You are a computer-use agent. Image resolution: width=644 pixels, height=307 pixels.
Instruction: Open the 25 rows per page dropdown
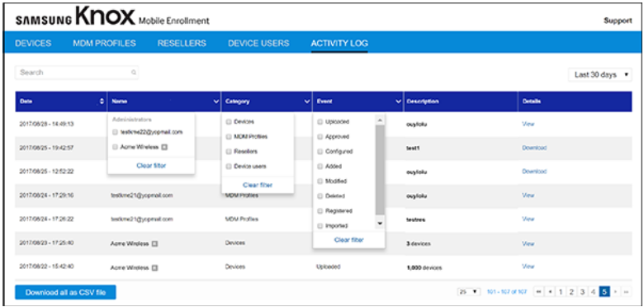point(469,292)
